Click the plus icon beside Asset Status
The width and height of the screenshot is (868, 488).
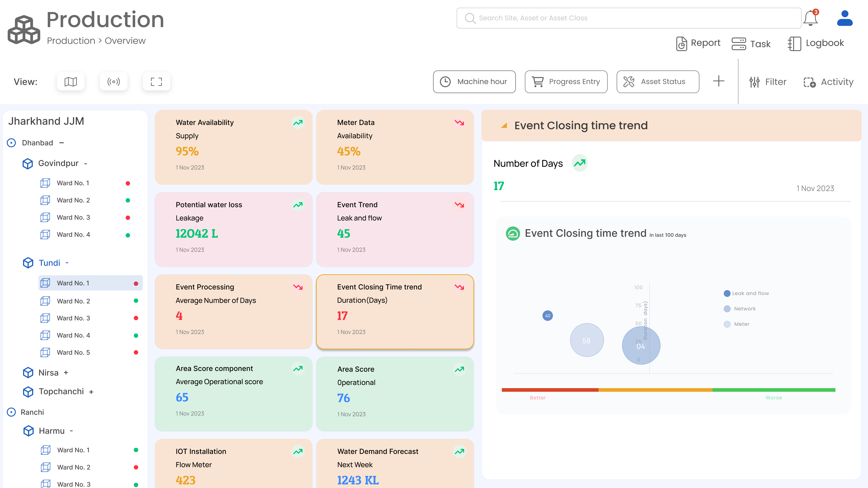718,81
